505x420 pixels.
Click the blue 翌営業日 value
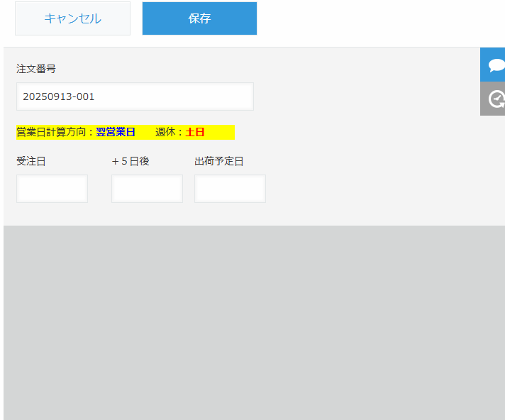(116, 132)
